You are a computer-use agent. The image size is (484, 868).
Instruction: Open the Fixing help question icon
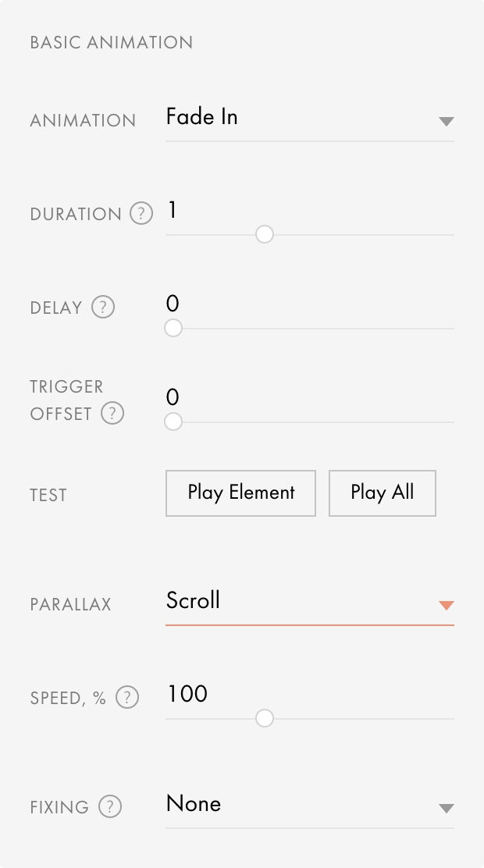pyautogui.click(x=109, y=807)
